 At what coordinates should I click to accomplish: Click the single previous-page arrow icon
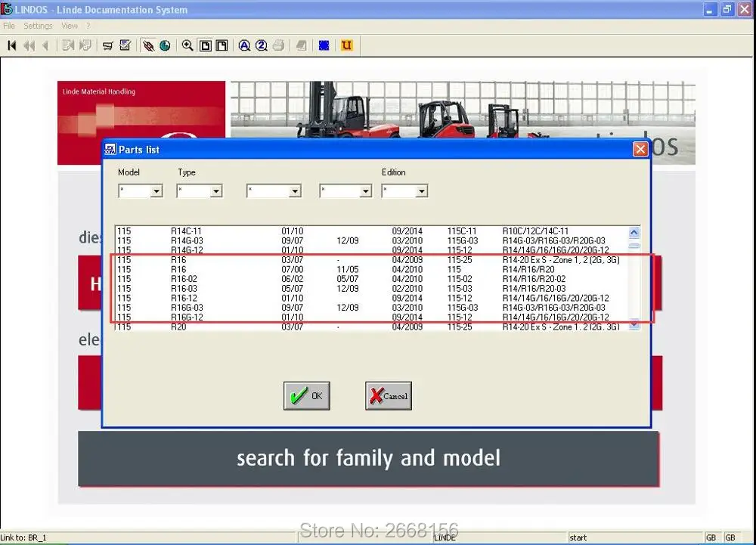(x=46, y=46)
